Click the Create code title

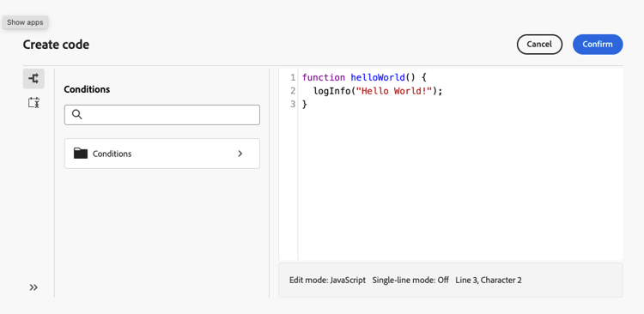pos(56,45)
